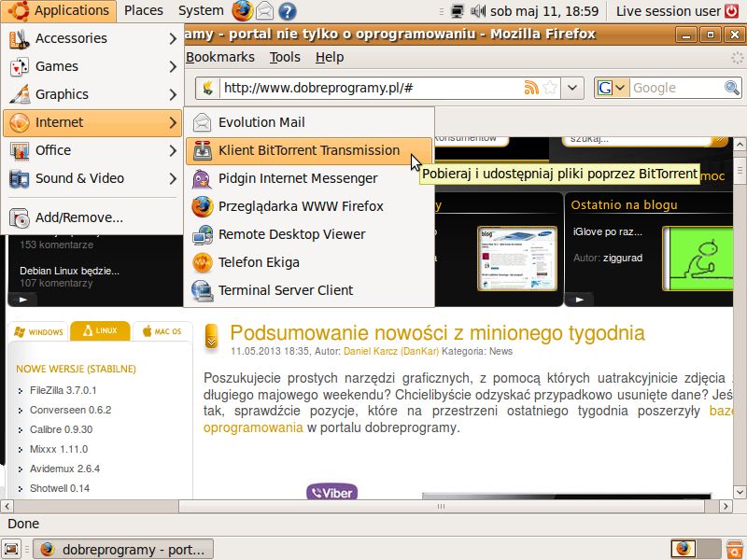Open the Debian Linux będzie... news link
This screenshot has height=560, width=747.
click(69, 271)
